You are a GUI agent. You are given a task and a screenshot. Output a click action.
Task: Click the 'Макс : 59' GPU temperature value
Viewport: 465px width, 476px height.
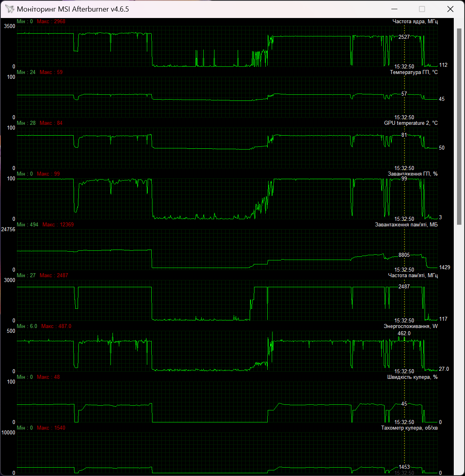51,72
